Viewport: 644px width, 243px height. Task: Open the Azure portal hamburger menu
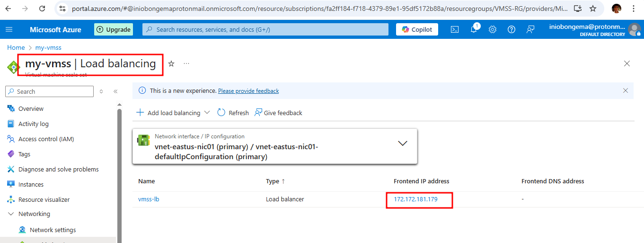point(9,29)
